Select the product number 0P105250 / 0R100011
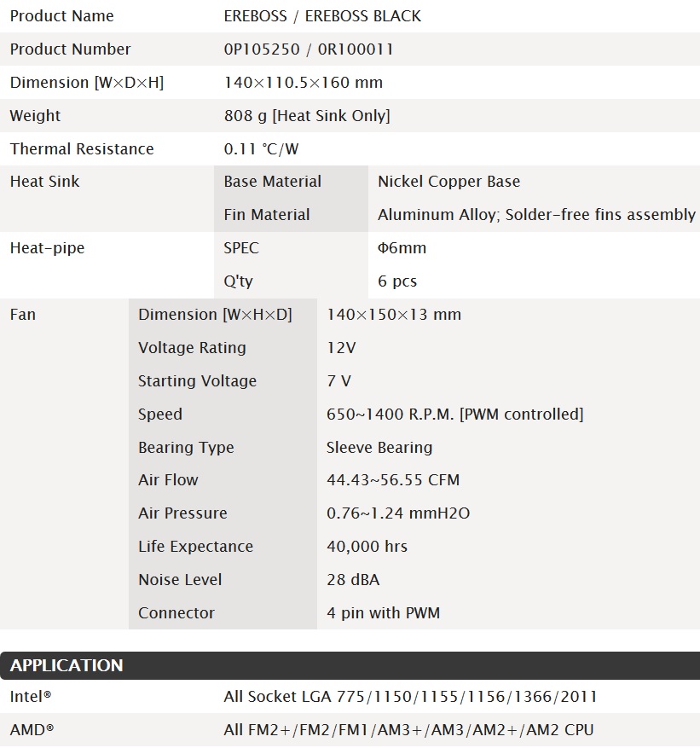 click(x=308, y=49)
